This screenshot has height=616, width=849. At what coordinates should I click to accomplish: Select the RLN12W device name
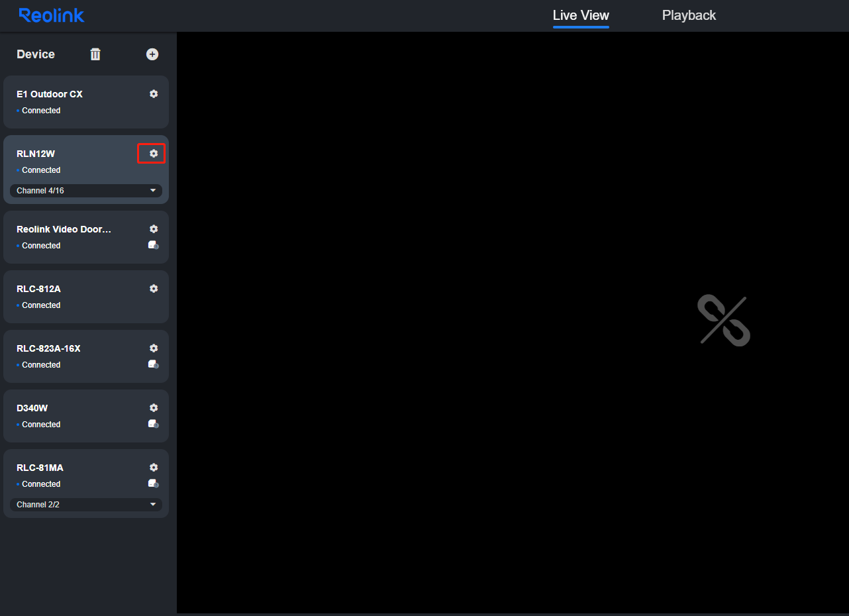coord(36,154)
